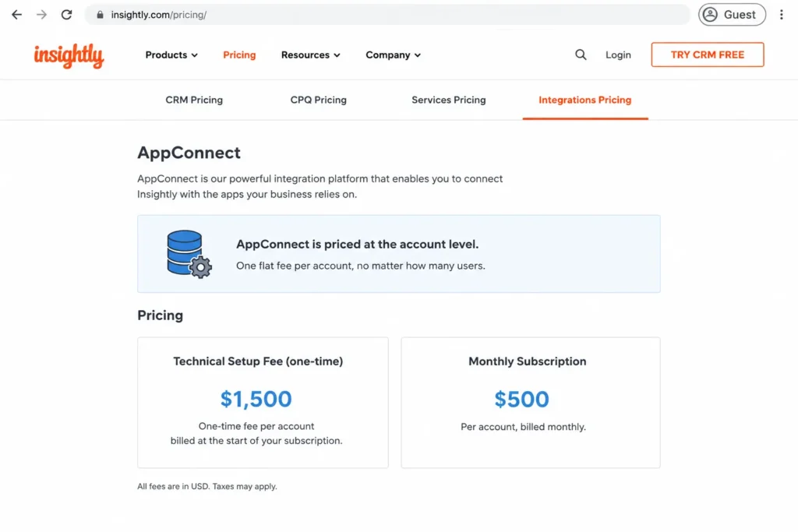The image size is (798, 532).
Task: Click the Insightly logo
Action: [x=69, y=55]
